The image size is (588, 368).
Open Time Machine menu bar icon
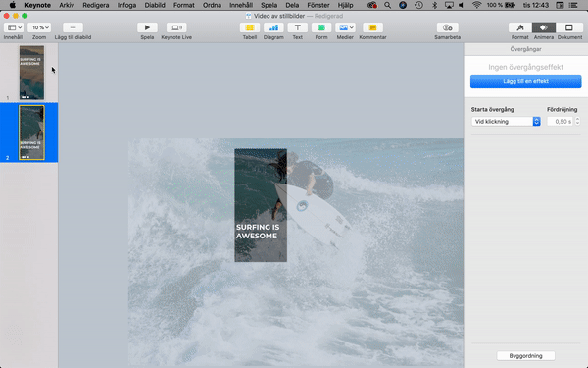pyautogui.click(x=418, y=5)
